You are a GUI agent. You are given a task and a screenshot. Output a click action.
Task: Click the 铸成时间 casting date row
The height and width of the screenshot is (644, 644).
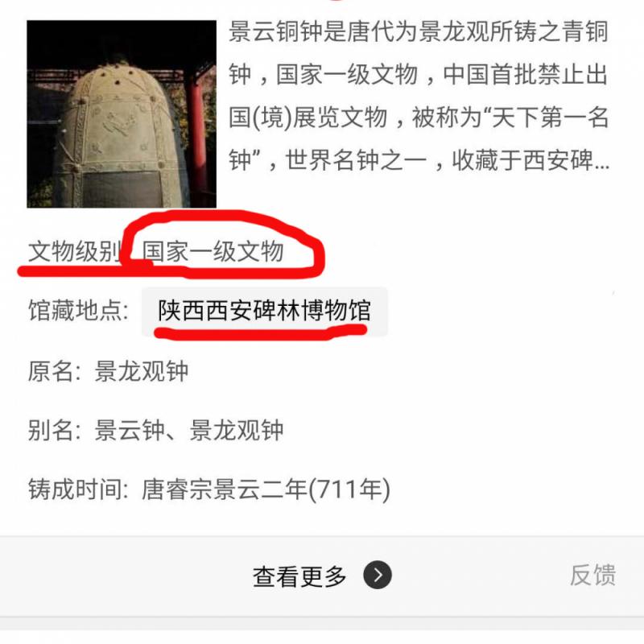point(209,489)
